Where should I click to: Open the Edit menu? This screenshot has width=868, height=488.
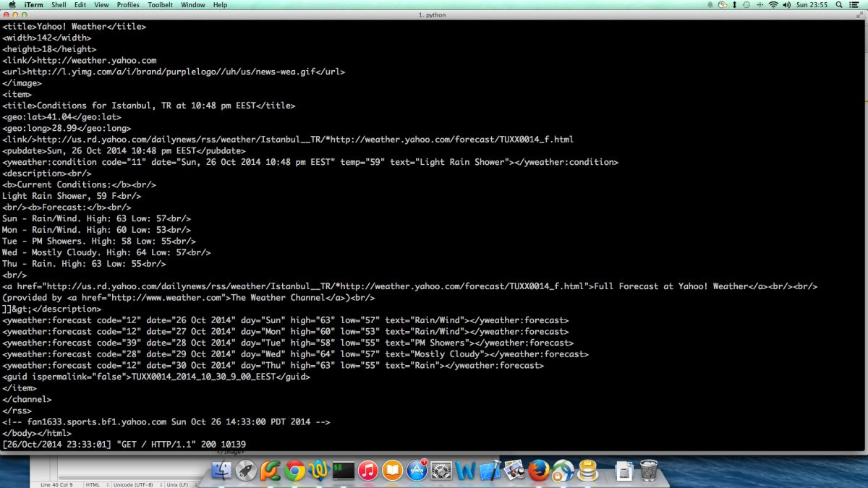coord(80,4)
